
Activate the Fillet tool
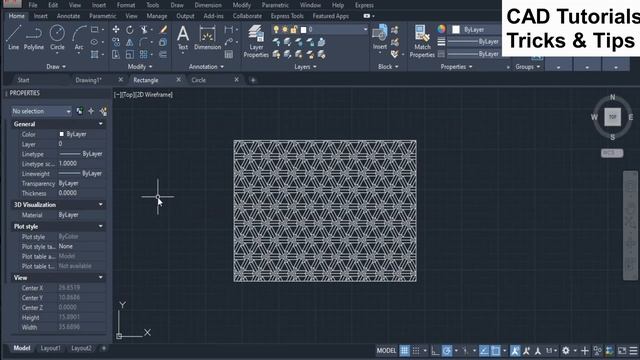[144, 42]
